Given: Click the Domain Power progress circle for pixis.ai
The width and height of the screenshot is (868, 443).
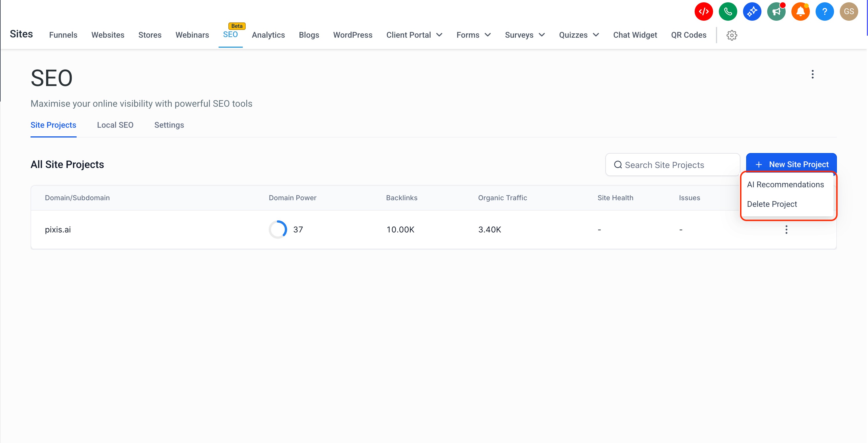Looking at the screenshot, I should click(x=278, y=229).
